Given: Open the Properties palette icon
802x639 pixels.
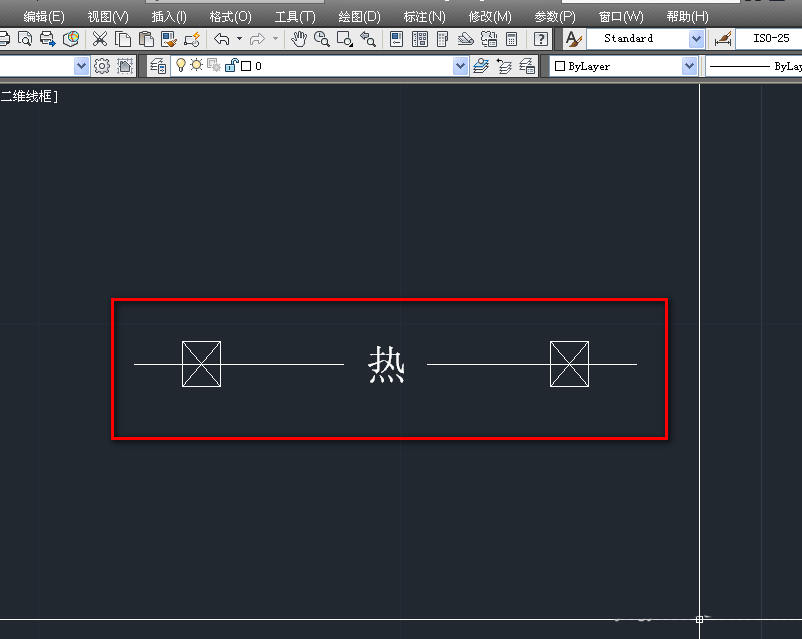Looking at the screenshot, I should [x=396, y=39].
